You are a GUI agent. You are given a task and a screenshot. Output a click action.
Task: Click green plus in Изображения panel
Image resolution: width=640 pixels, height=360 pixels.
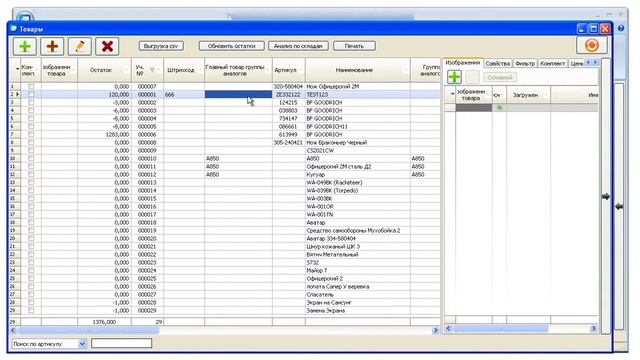(x=454, y=77)
